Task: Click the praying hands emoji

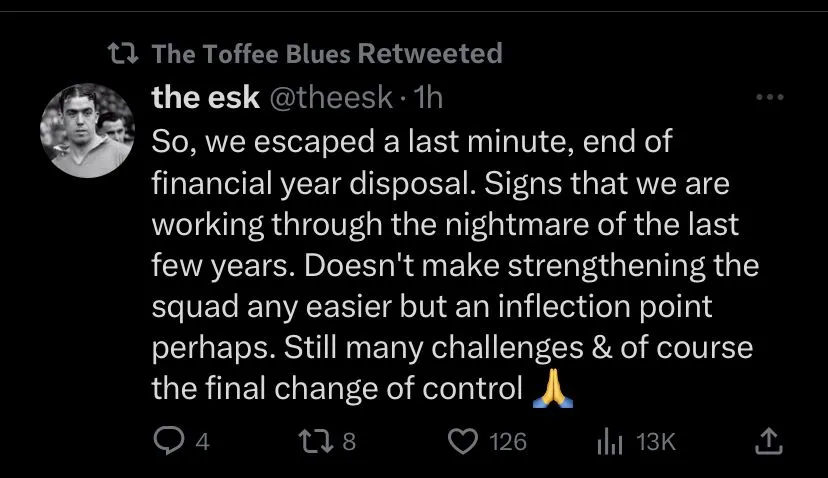Action: click(x=550, y=387)
